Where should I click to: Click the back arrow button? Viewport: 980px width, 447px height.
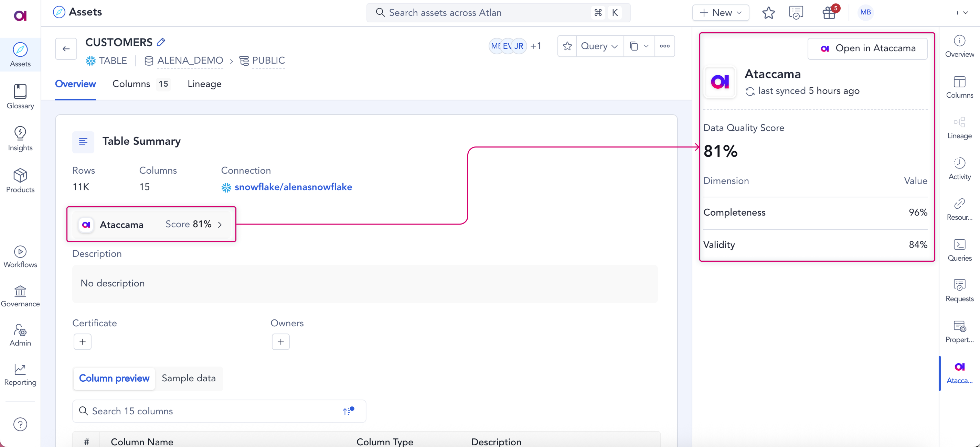click(x=66, y=48)
